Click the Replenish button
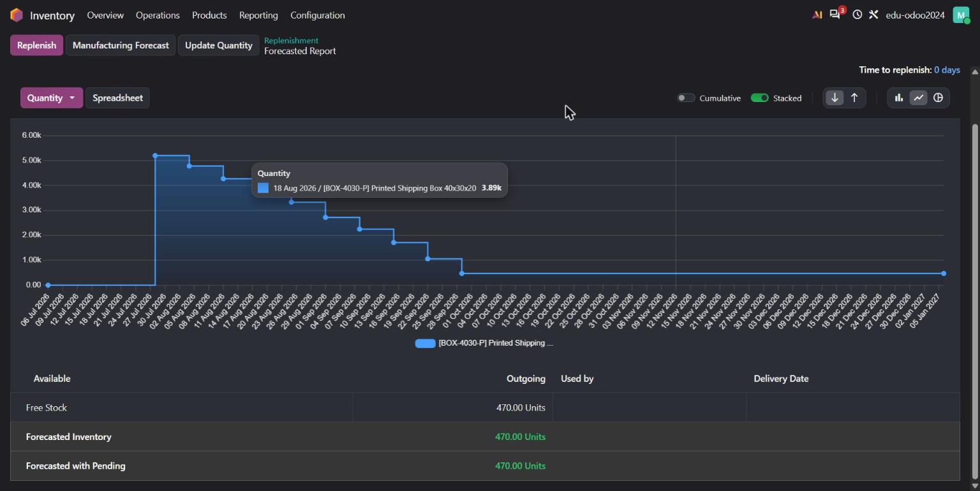980x491 pixels. click(x=36, y=45)
